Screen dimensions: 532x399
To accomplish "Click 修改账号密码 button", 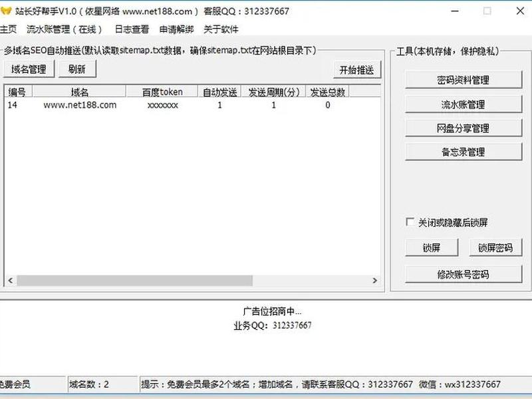I will point(463,274).
